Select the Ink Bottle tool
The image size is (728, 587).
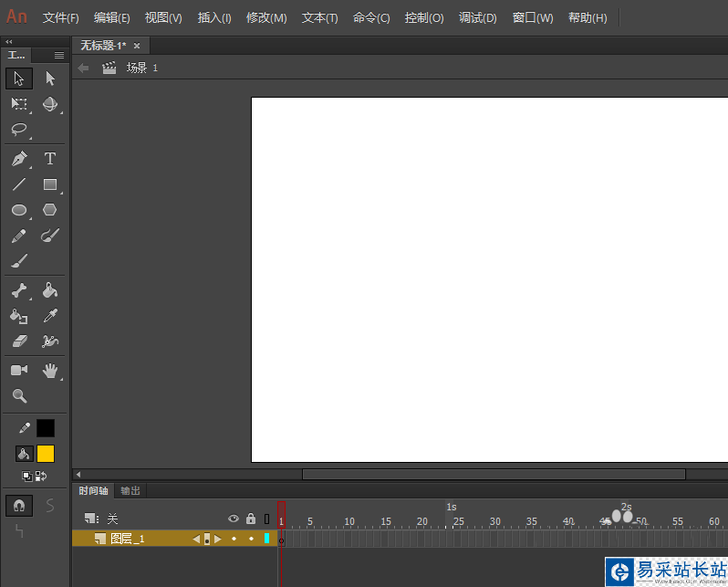[x=19, y=317]
